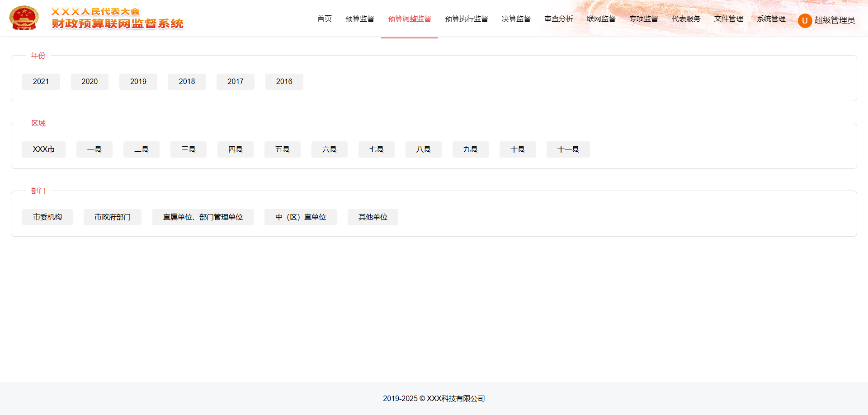The image size is (868, 415).
Task: Choose the 四县 region
Action: (236, 149)
